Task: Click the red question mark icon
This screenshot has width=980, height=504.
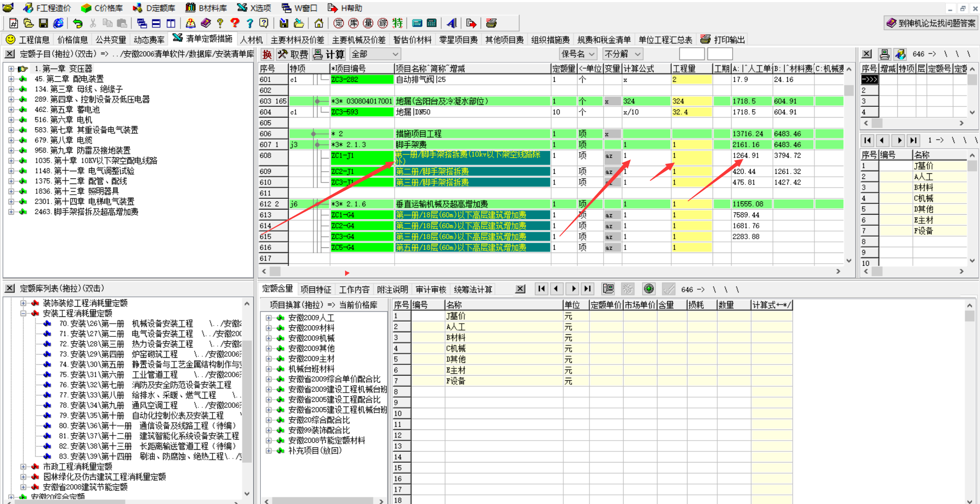Action: pos(235,24)
